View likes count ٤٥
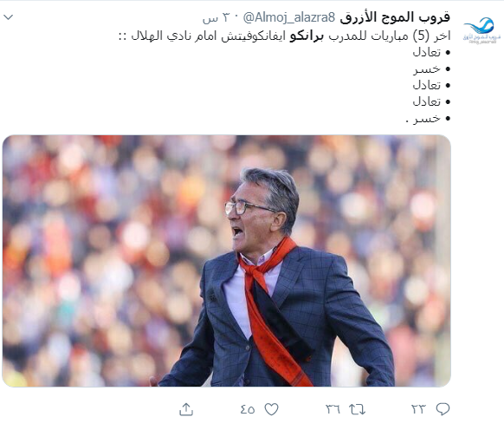504x430 pixels. tap(248, 409)
